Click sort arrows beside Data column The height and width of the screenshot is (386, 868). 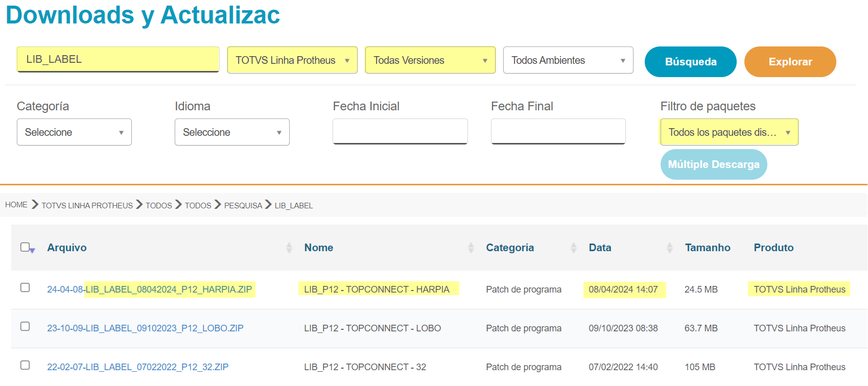669,248
